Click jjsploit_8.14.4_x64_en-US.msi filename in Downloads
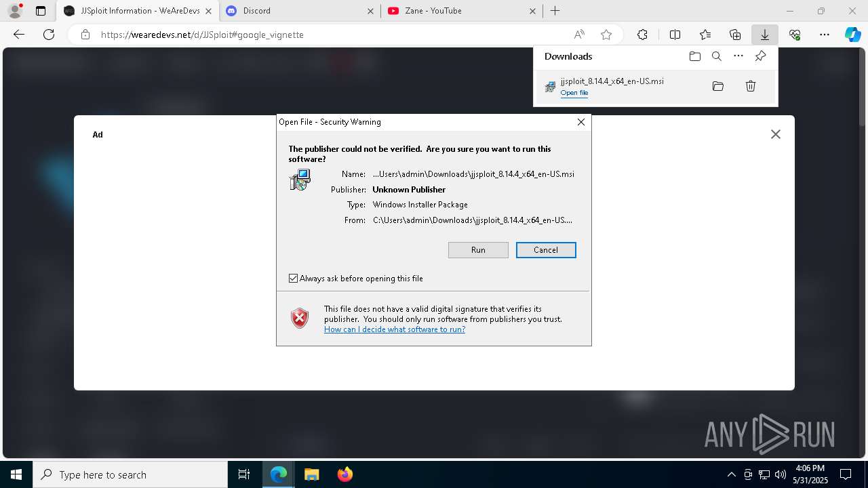This screenshot has height=488, width=868. (x=612, y=81)
